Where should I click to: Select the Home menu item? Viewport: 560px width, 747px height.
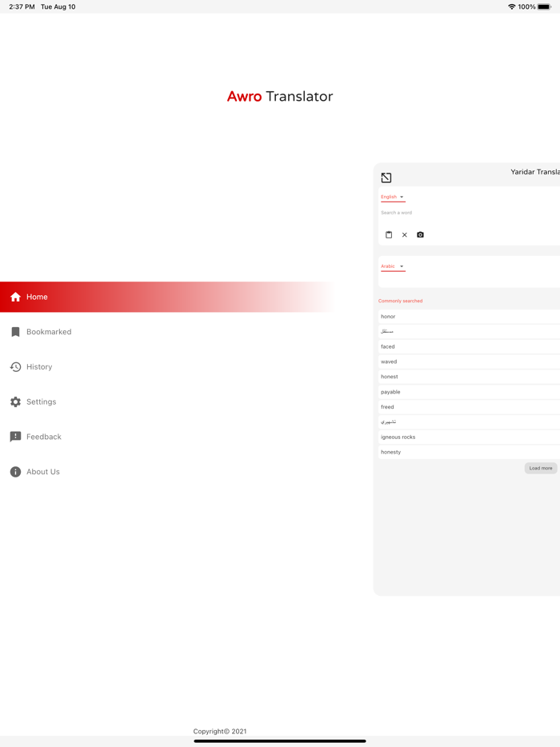(37, 297)
